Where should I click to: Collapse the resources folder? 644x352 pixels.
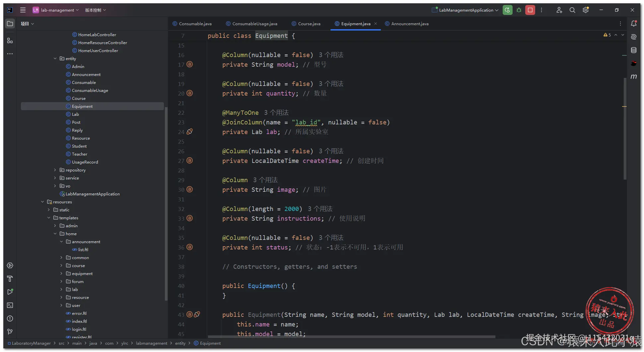tap(42, 202)
